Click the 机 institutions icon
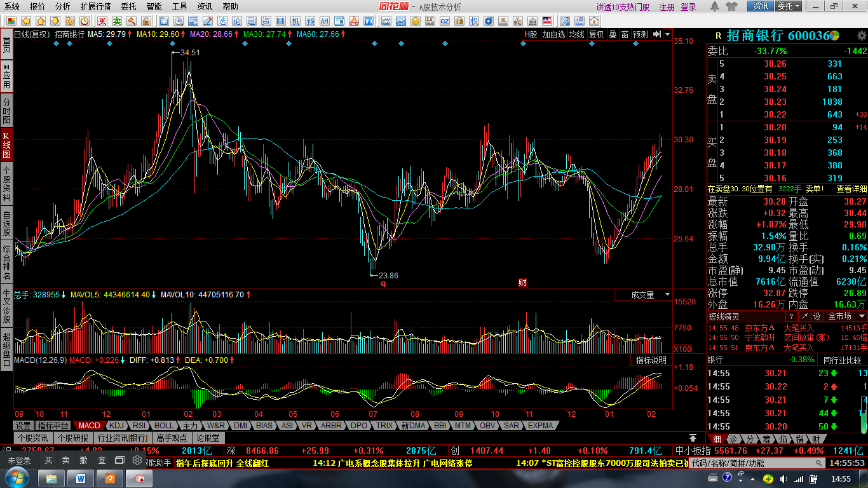 [295, 21]
